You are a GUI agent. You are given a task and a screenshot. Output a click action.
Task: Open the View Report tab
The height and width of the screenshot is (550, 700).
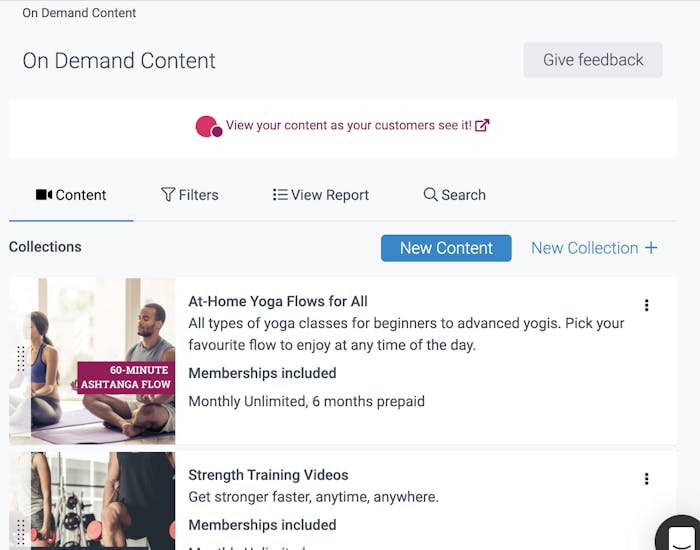(321, 195)
